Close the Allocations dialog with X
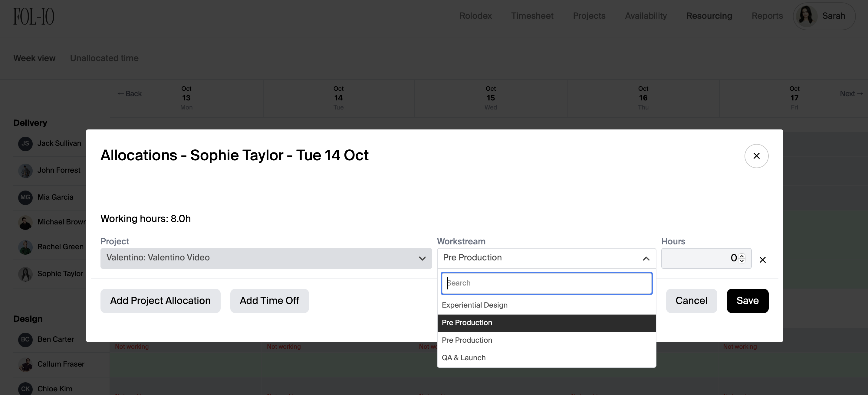This screenshot has height=395, width=868. 756,156
